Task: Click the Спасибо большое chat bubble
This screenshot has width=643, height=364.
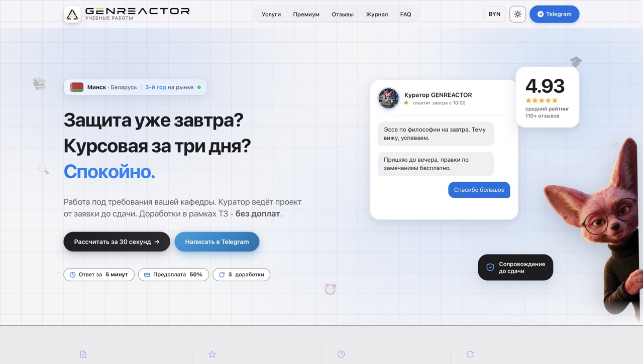Action: click(x=479, y=190)
